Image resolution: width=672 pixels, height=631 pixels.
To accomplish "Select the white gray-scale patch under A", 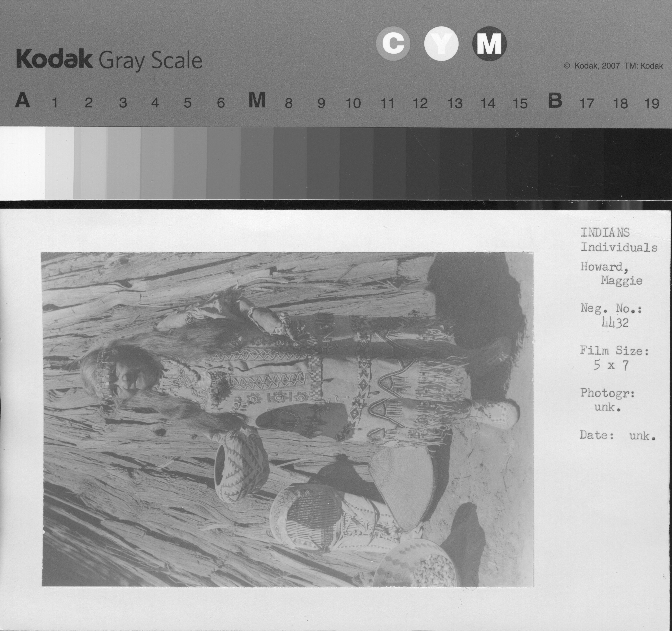I will [22, 163].
